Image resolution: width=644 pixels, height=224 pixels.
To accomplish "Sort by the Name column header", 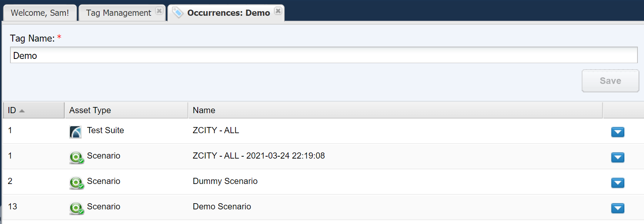I will [204, 110].
